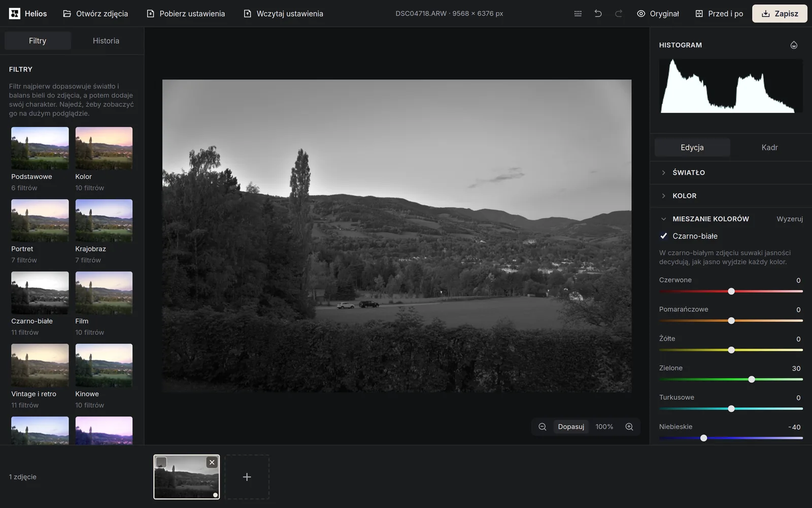Redo the last edit
The width and height of the screenshot is (812, 508).
click(618, 14)
